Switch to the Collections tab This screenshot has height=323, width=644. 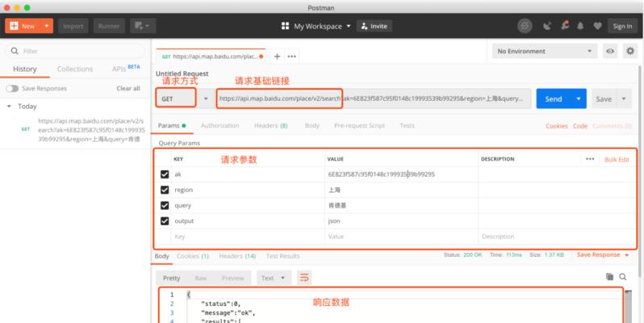point(75,69)
